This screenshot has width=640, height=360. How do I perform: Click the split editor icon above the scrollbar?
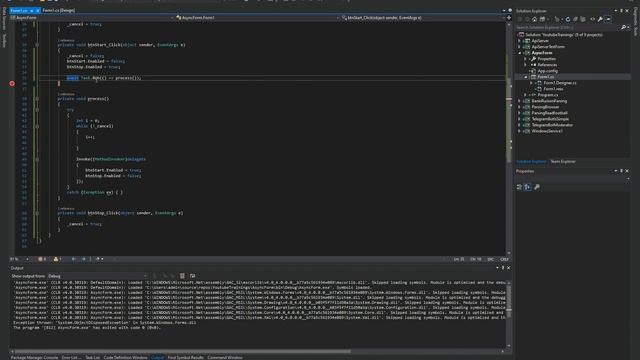(509, 18)
